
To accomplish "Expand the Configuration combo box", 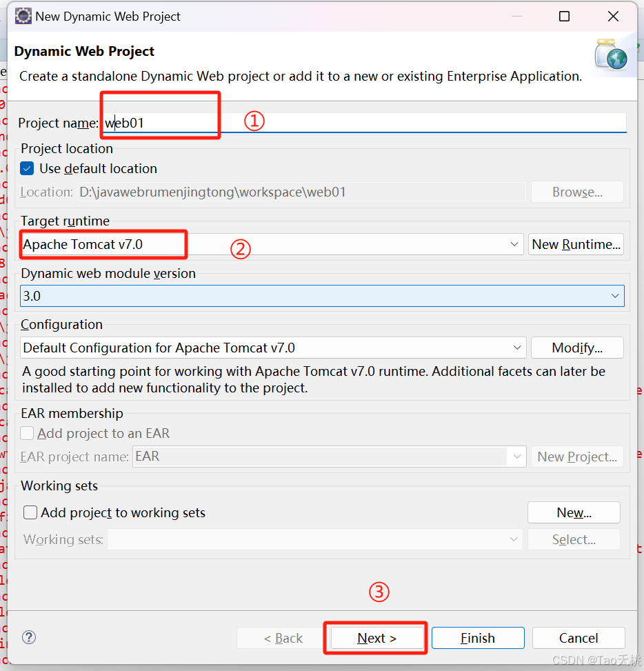I will [517, 348].
